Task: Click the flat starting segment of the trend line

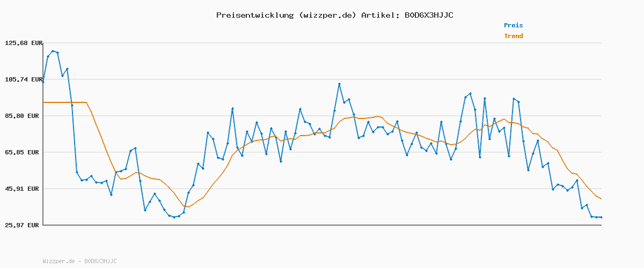Action: click(x=64, y=102)
